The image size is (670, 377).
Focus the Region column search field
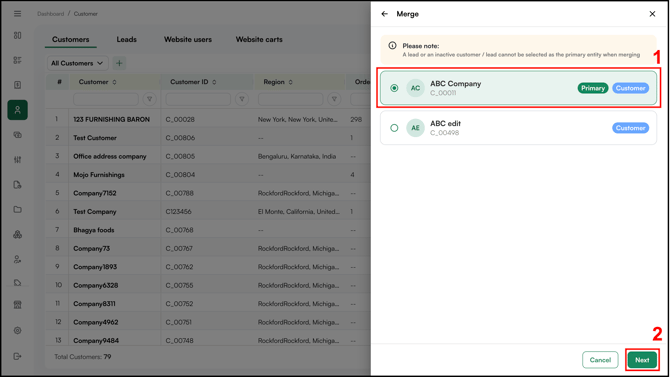[291, 99]
